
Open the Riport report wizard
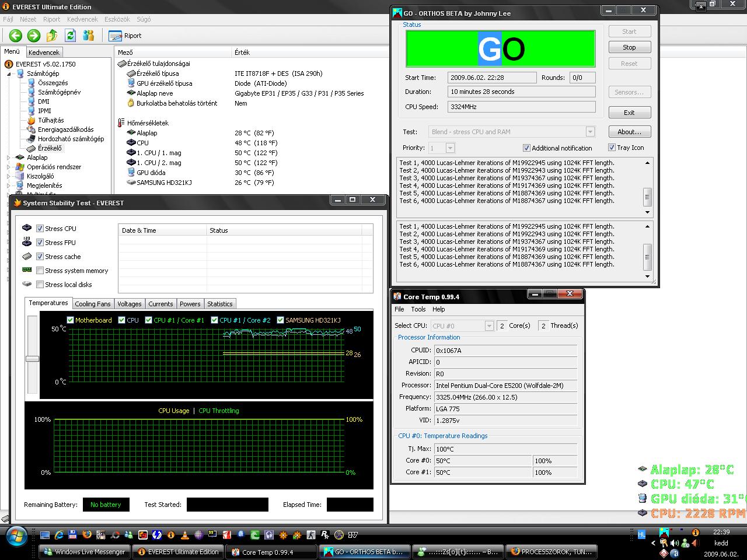(x=125, y=36)
